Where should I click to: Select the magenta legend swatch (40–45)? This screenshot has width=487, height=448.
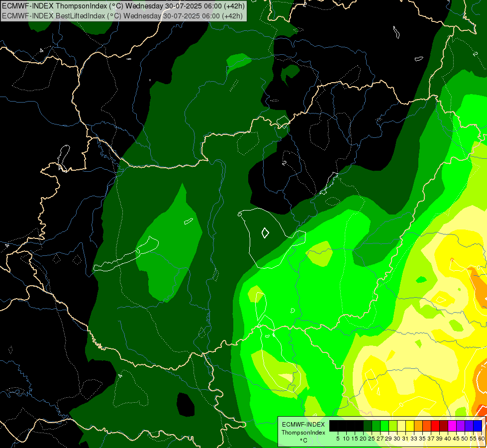click(452, 426)
